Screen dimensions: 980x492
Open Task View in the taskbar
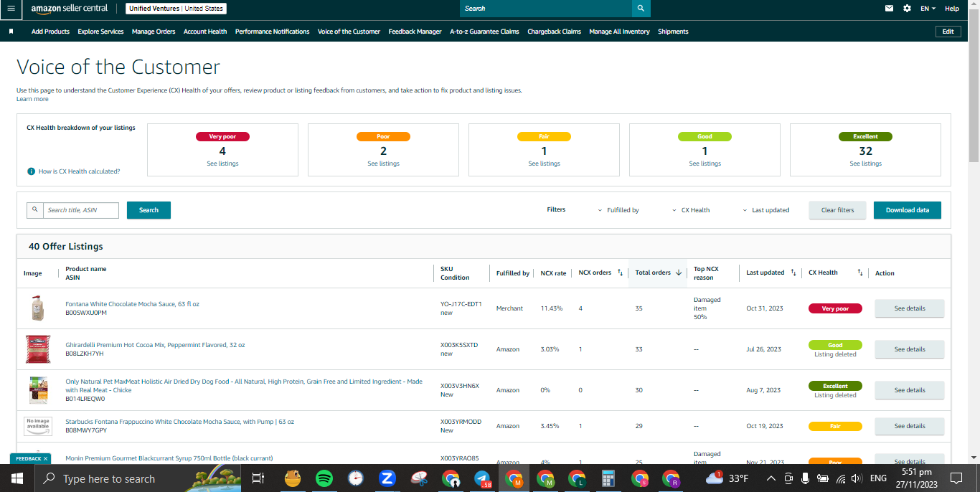(258, 478)
